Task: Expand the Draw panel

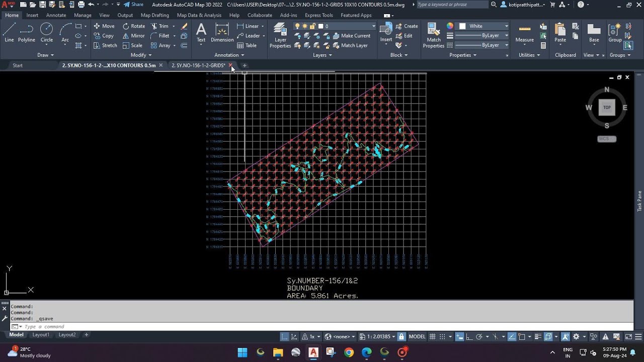Action: click(45, 55)
